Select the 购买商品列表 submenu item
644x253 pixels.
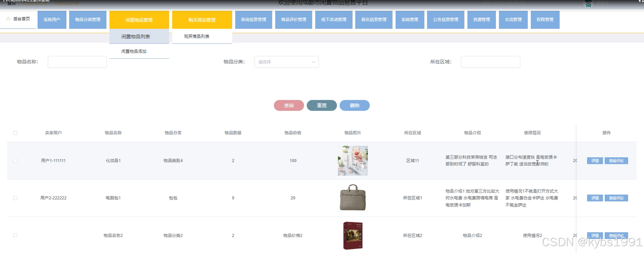point(202,36)
